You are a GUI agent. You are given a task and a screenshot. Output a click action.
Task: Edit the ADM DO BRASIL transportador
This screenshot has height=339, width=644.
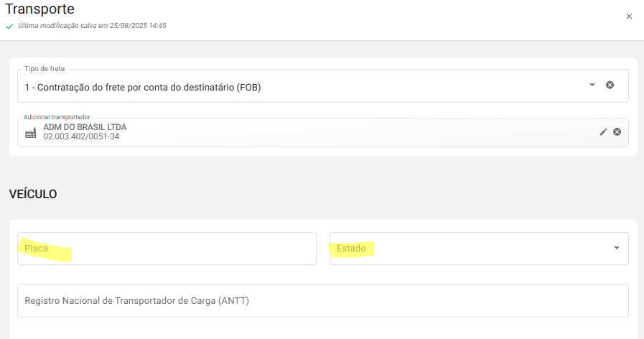point(603,132)
